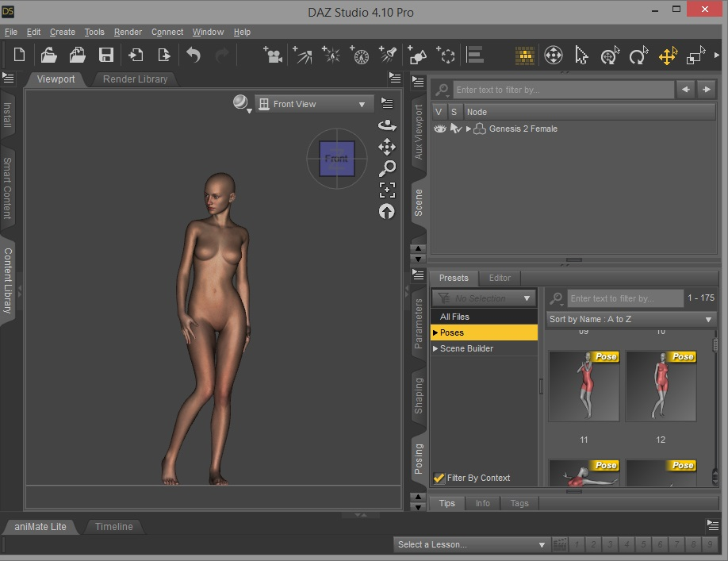Select pose thumbnail 12

tap(661, 386)
